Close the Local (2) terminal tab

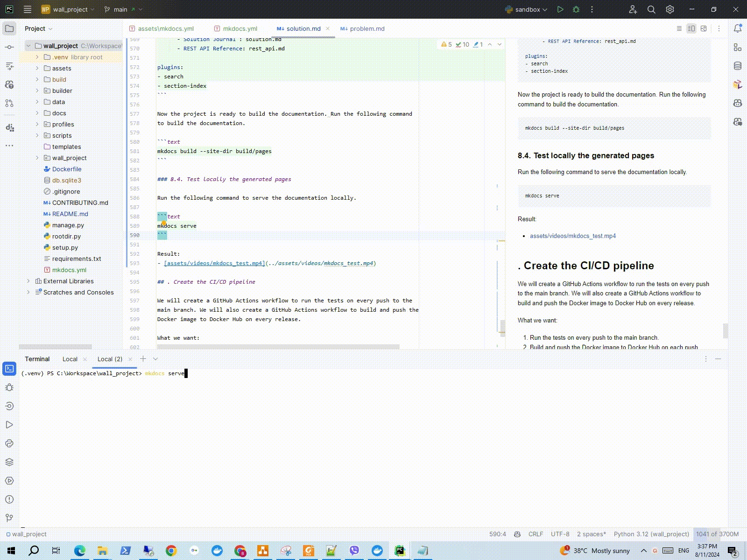click(x=130, y=359)
